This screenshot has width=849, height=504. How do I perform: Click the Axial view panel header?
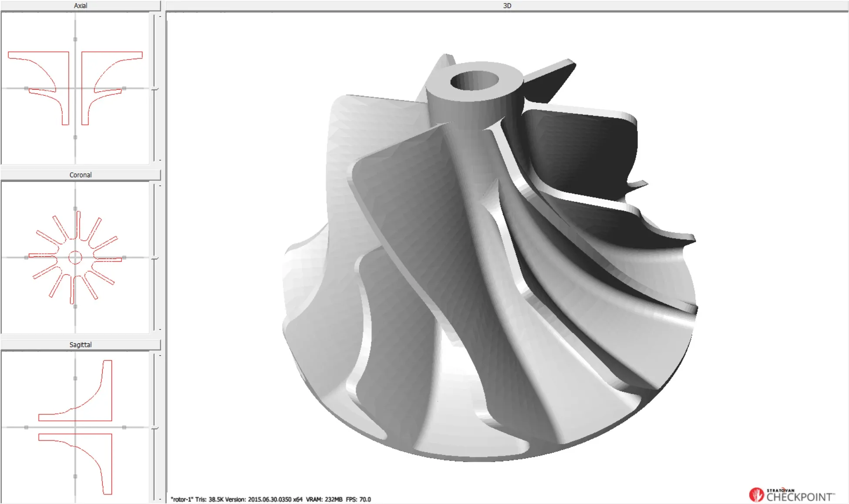81,6
